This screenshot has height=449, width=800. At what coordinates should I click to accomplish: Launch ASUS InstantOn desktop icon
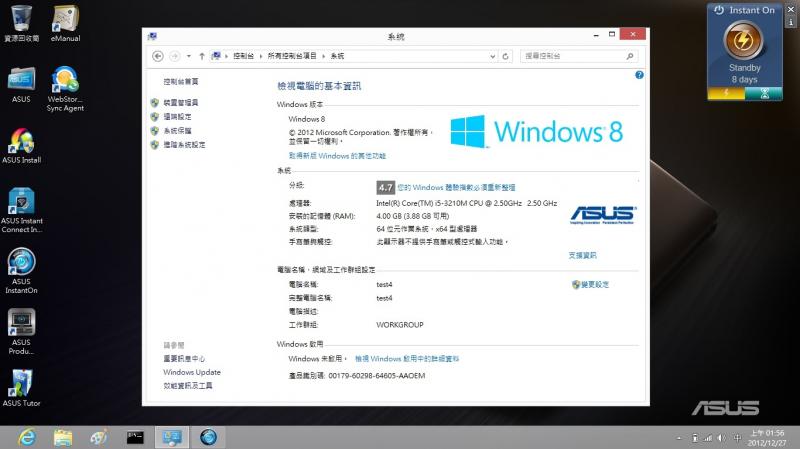tap(21, 271)
